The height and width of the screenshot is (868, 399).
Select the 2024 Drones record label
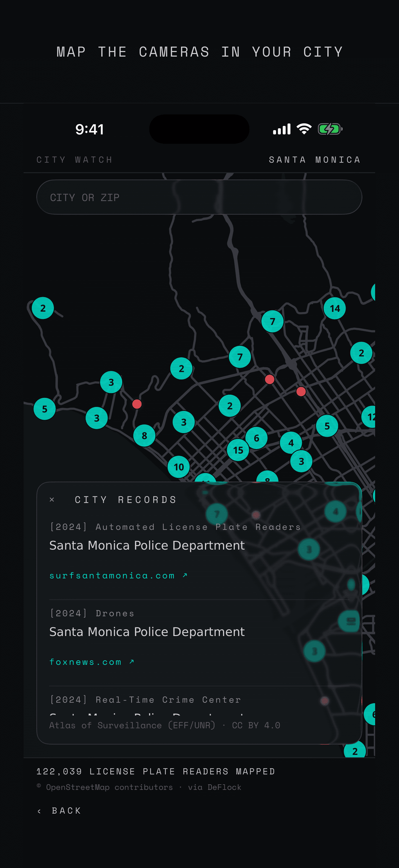[x=92, y=613]
